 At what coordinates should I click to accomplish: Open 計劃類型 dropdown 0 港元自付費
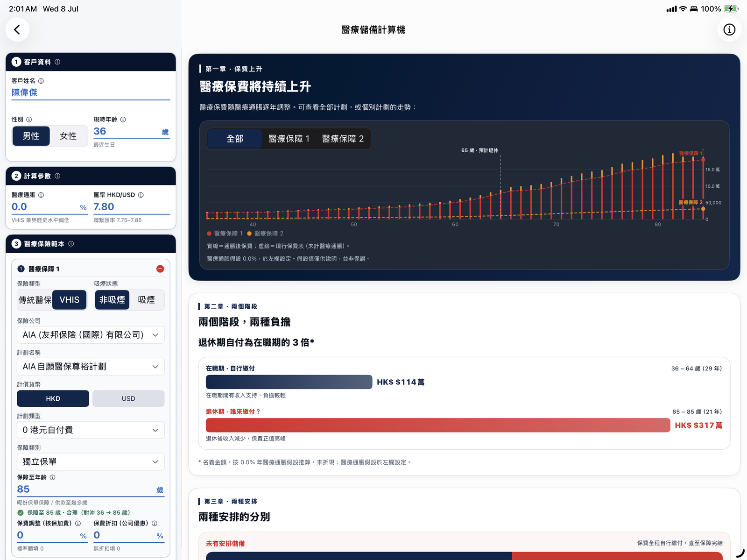[x=91, y=430]
